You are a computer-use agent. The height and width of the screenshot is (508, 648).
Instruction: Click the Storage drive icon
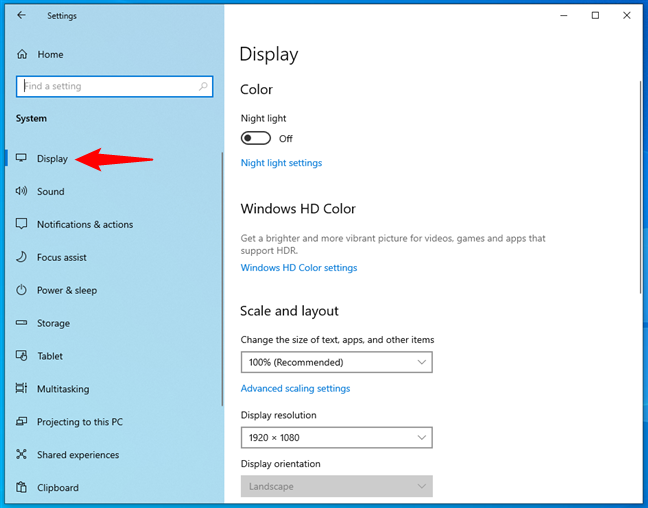[21, 323]
